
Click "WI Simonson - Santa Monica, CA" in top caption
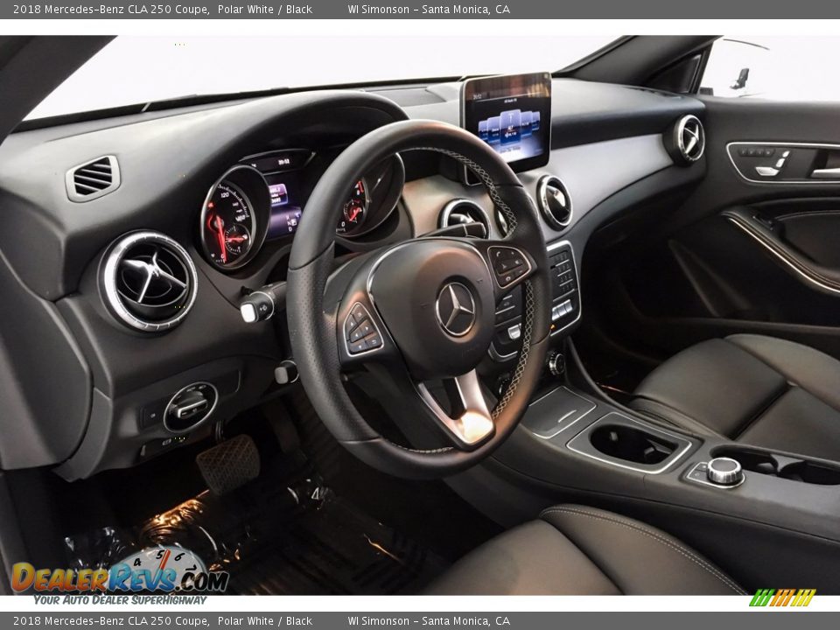coord(429,9)
